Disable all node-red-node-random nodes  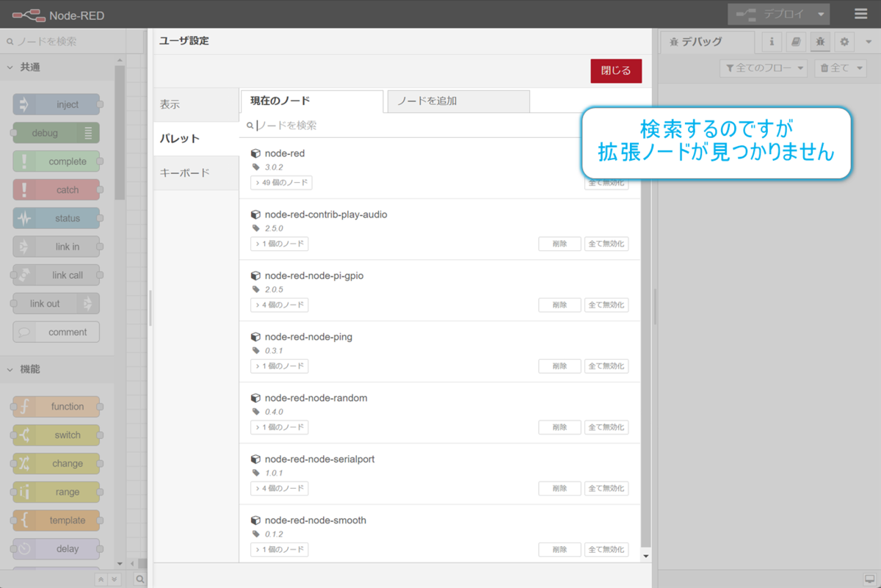pos(606,427)
